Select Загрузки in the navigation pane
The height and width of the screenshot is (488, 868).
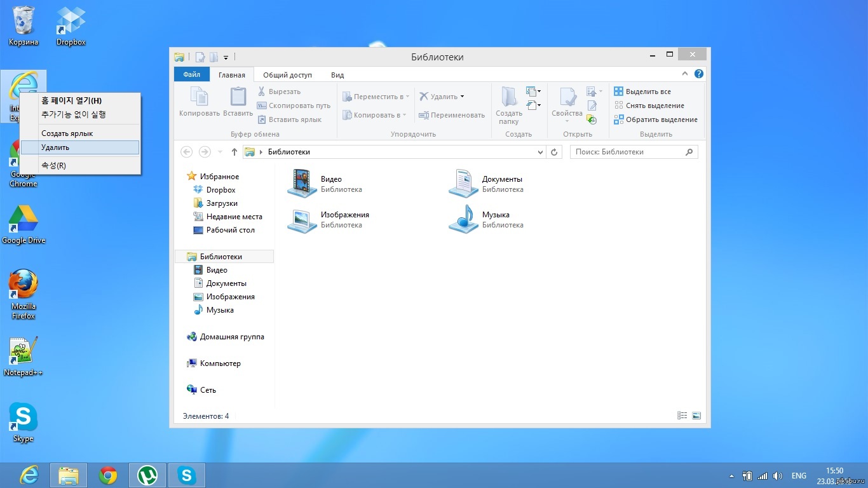[x=222, y=203]
